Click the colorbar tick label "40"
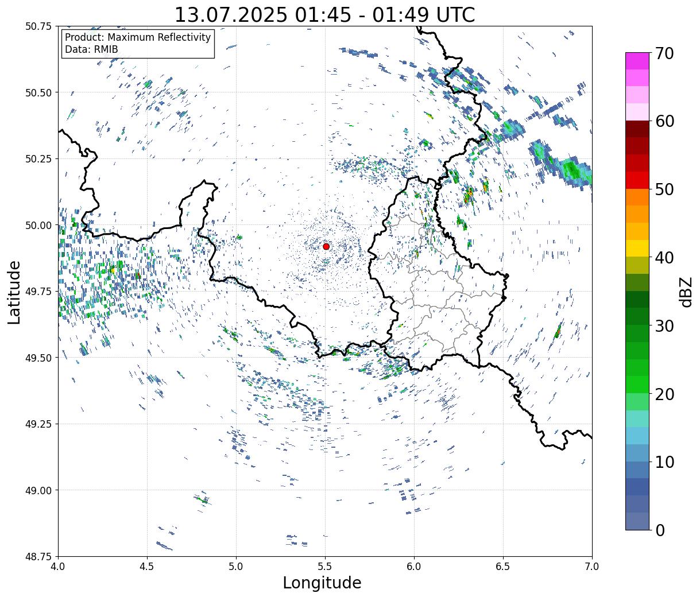Screen dimensions: 700x597 (664, 258)
